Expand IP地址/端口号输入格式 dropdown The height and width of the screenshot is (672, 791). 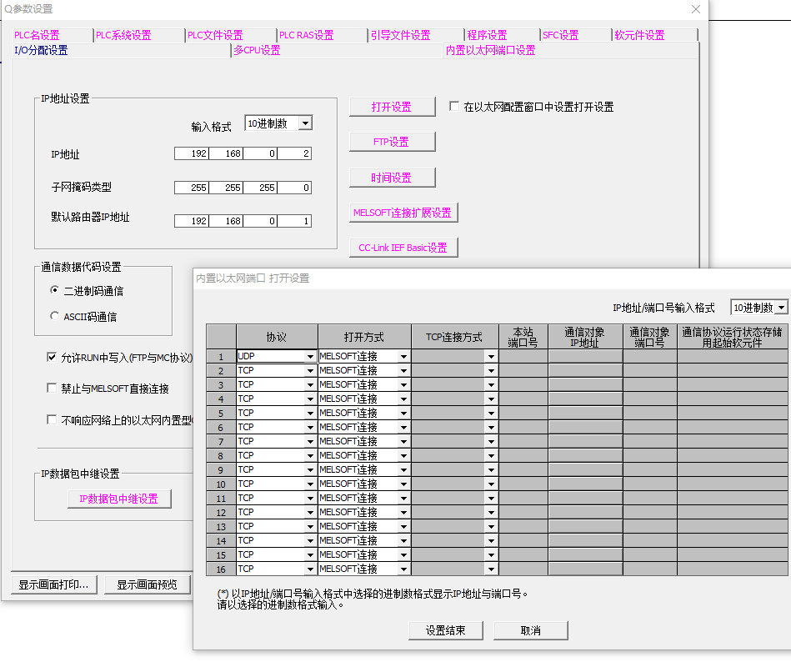click(781, 308)
